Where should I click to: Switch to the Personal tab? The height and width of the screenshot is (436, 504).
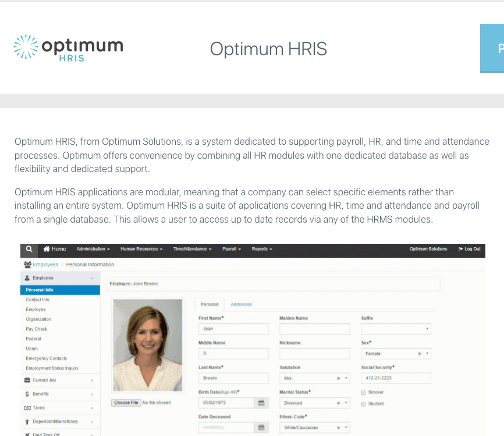tap(210, 305)
